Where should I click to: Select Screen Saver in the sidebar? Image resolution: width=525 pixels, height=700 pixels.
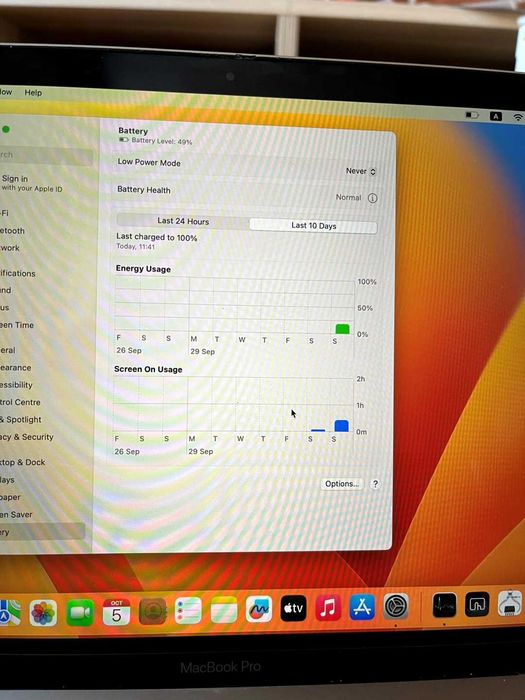tap(16, 515)
